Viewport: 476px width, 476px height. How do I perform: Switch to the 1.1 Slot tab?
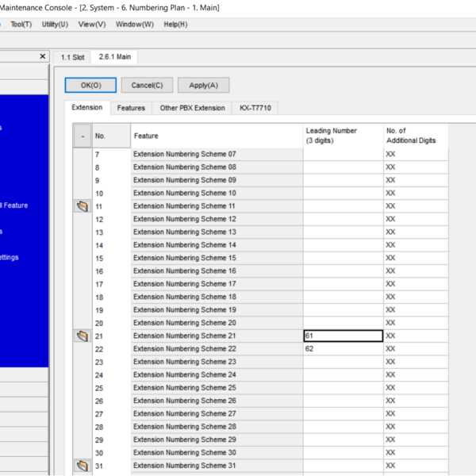pyautogui.click(x=72, y=57)
